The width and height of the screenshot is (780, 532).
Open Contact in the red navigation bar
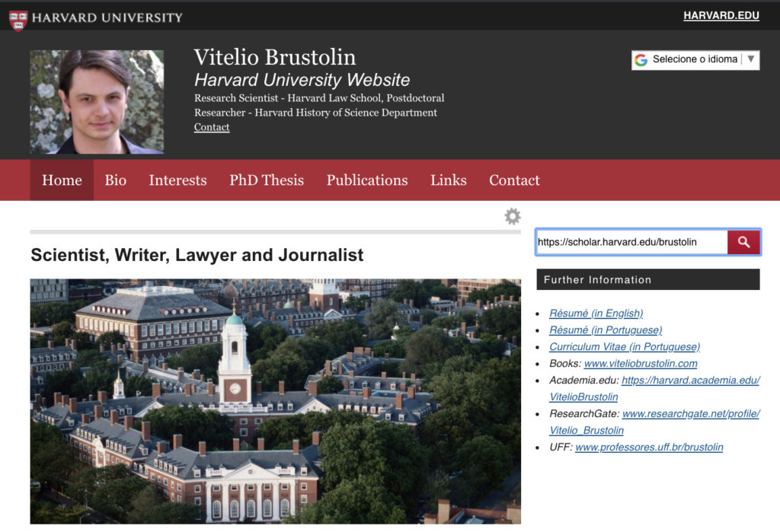(x=514, y=180)
